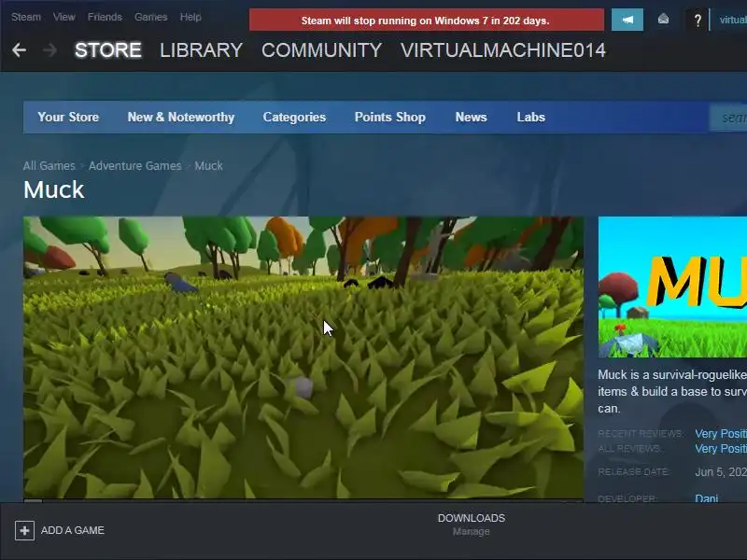747x560 pixels.
Task: Open the Categories dropdown
Action: (x=294, y=118)
